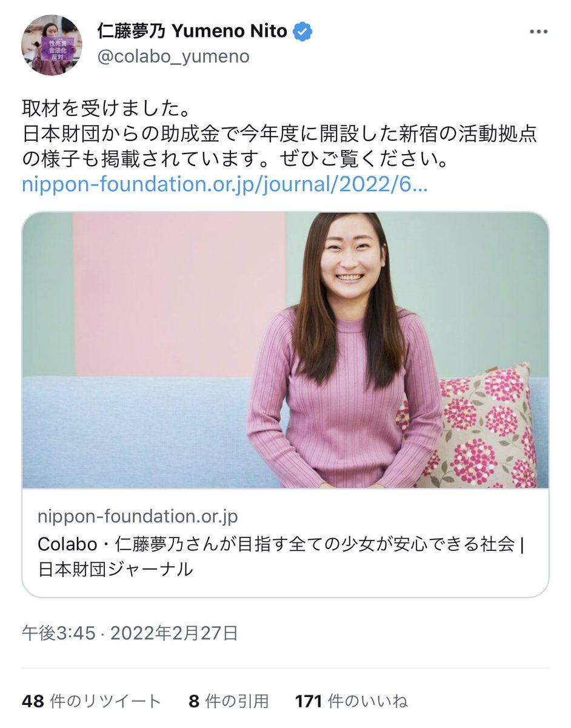Open the nippon-foundation.or.jp/journal link
This screenshot has height=728, width=571.
click(225, 184)
